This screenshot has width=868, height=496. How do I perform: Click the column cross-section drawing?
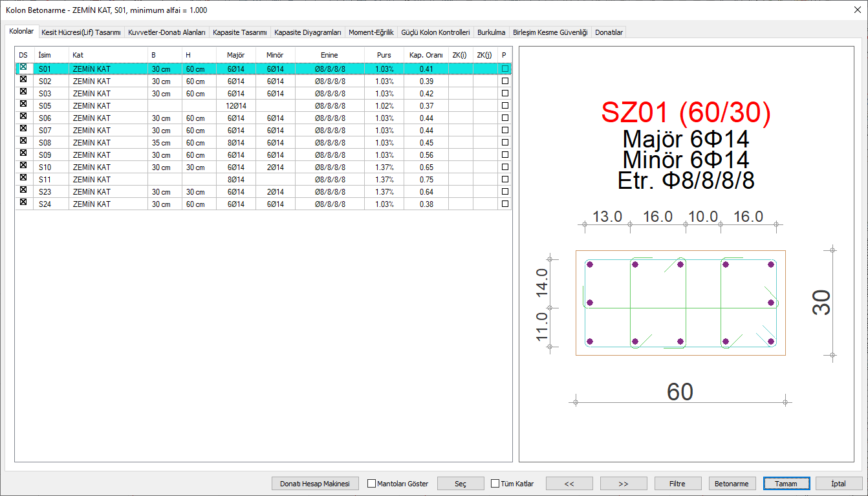click(x=680, y=303)
